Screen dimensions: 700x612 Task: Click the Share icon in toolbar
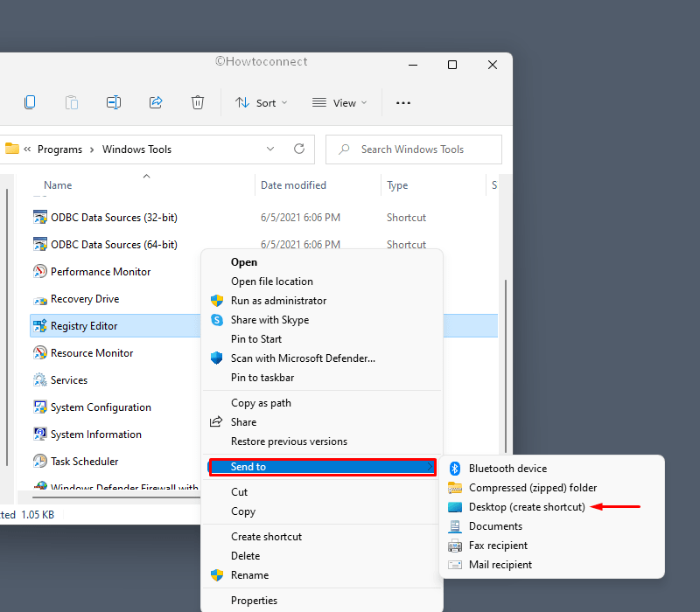tap(156, 102)
